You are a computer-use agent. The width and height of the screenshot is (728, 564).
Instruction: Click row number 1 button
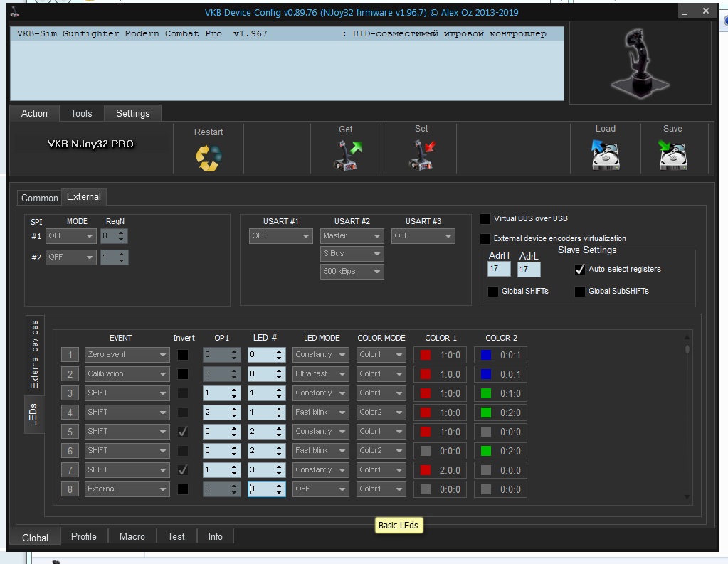coord(70,355)
